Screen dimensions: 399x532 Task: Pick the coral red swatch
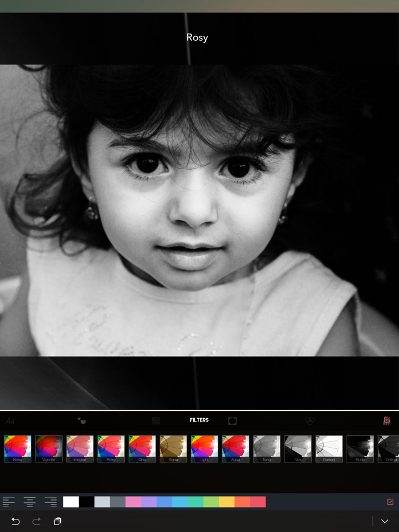(258, 502)
